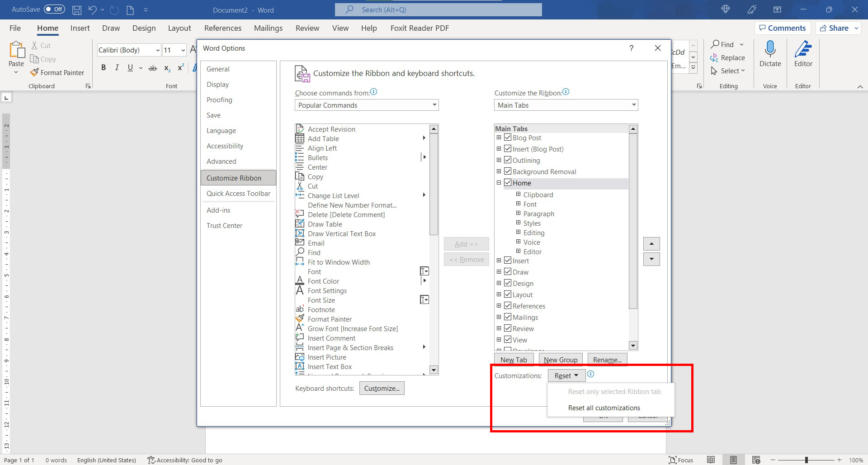
Task: Move selected ribbon item up
Action: coord(651,244)
